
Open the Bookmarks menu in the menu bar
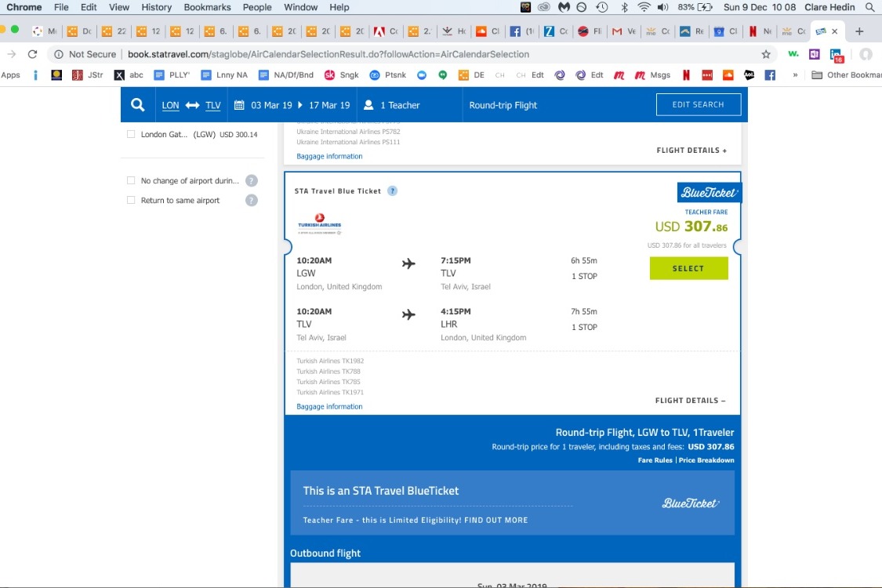[207, 7]
